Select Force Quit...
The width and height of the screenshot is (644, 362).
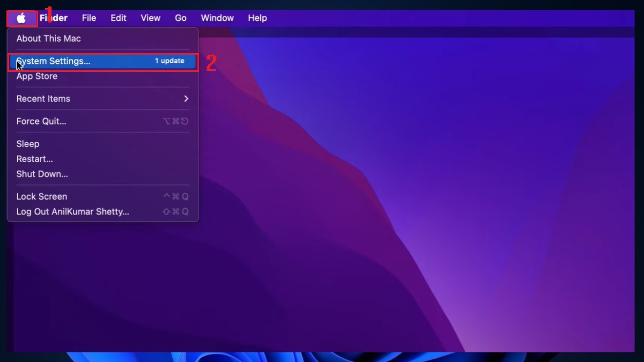(103, 121)
